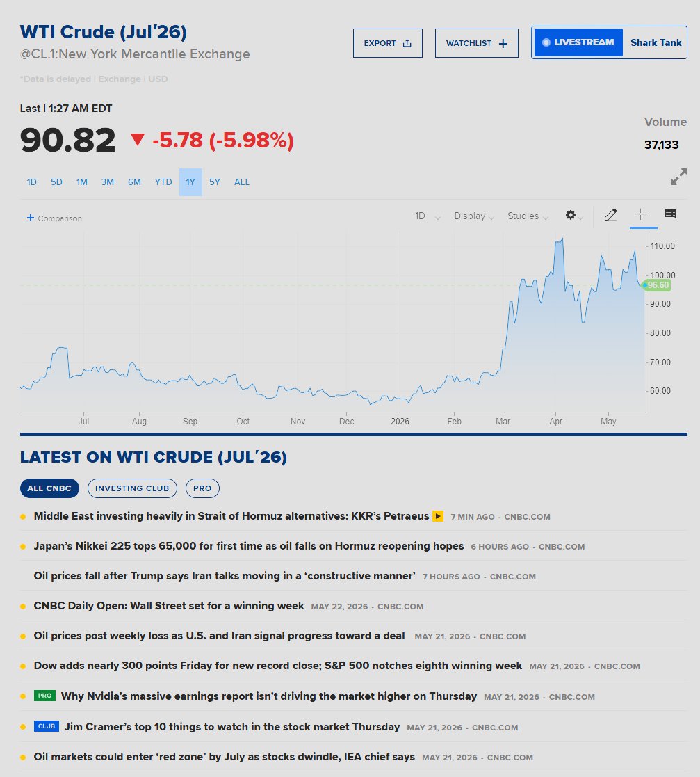The image size is (700, 777).
Task: Click the 96.60 current price marker
Action: pyautogui.click(x=656, y=285)
